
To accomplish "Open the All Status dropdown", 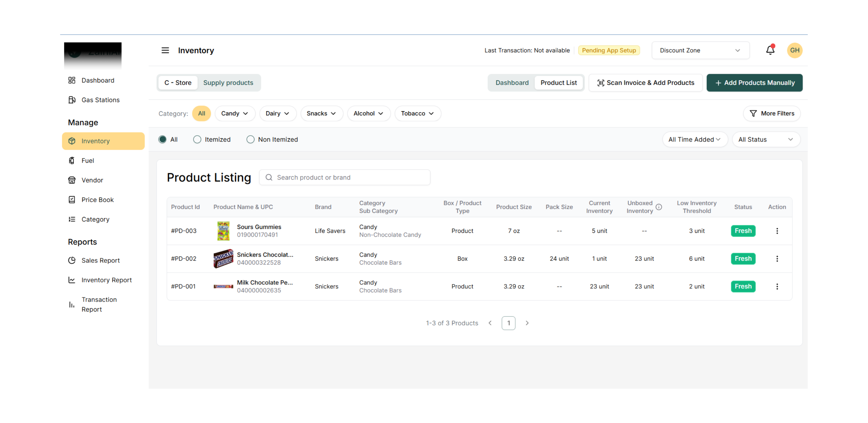I will tap(766, 139).
